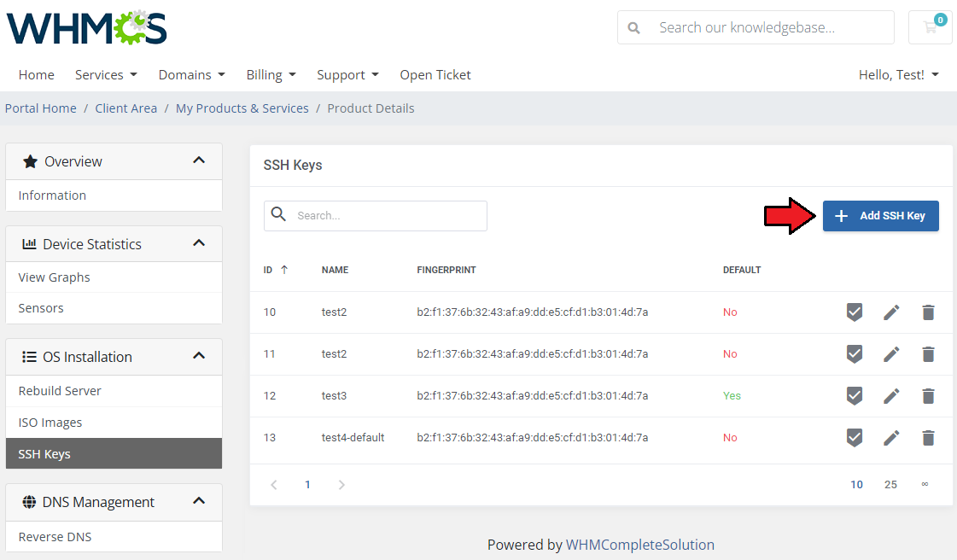Edit the test3 SSH key with pencil icon

tap(891, 396)
